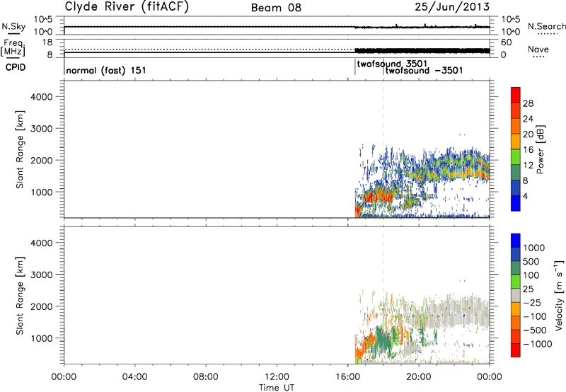Click the '28' label on the power colorbar

[x=528, y=103]
